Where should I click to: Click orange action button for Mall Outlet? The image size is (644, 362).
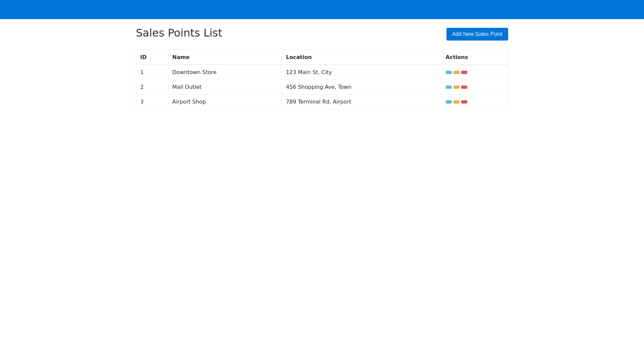[456, 87]
